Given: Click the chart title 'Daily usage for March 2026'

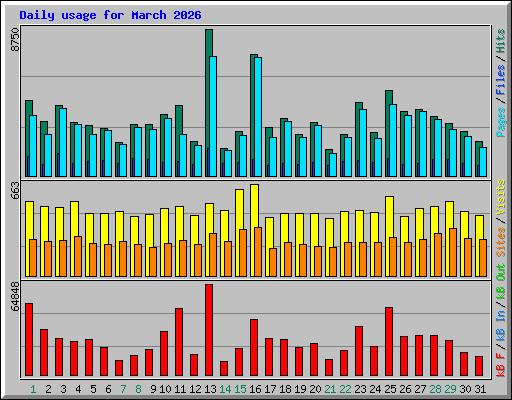Looking at the screenshot, I should (110, 15).
